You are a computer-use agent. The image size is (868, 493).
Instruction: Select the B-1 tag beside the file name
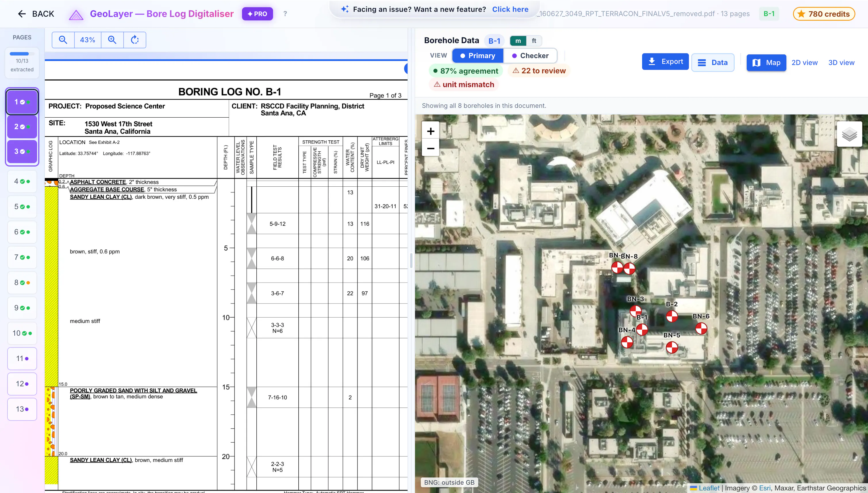pos(769,14)
